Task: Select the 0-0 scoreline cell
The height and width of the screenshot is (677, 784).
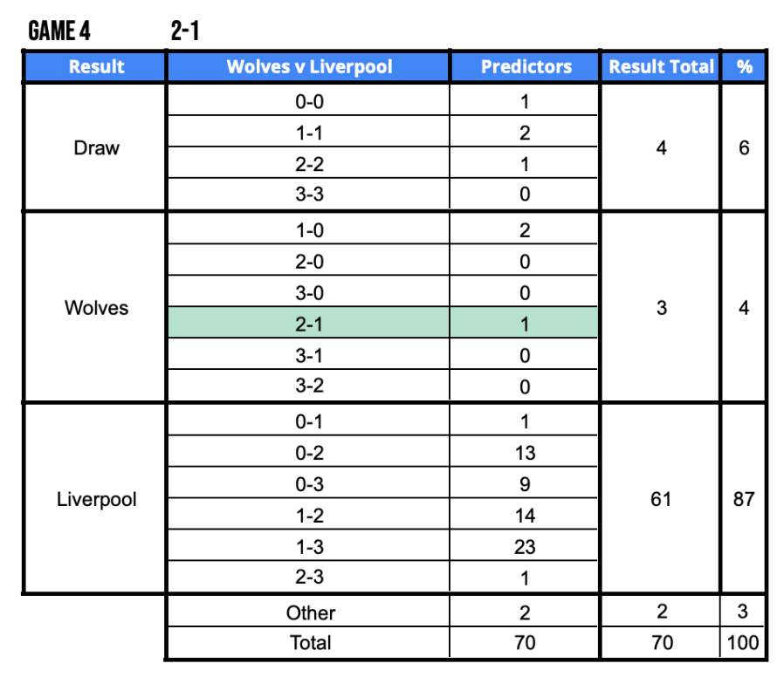Action: tap(309, 101)
